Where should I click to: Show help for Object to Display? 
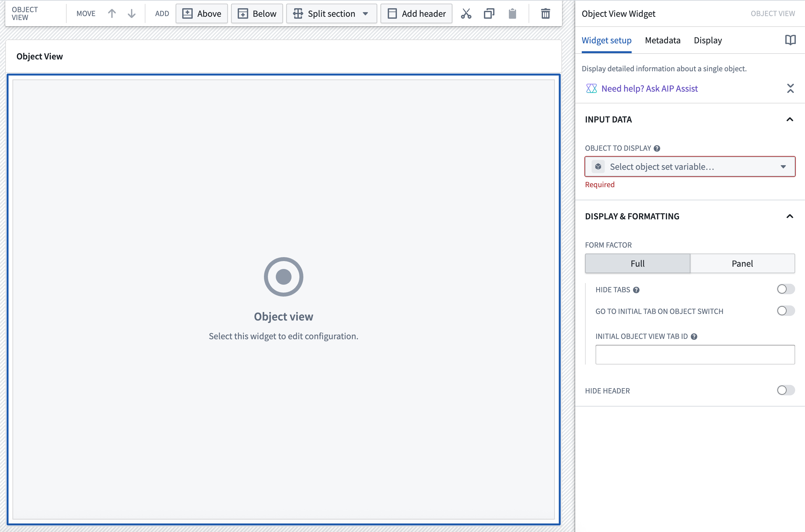(657, 148)
